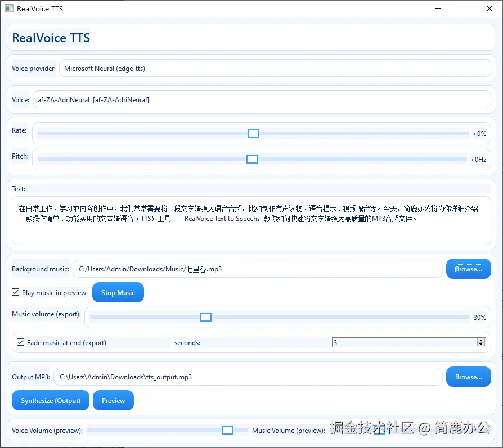Browse for the output MP3 location
Image resolution: width=503 pixels, height=448 pixels.
click(468, 377)
